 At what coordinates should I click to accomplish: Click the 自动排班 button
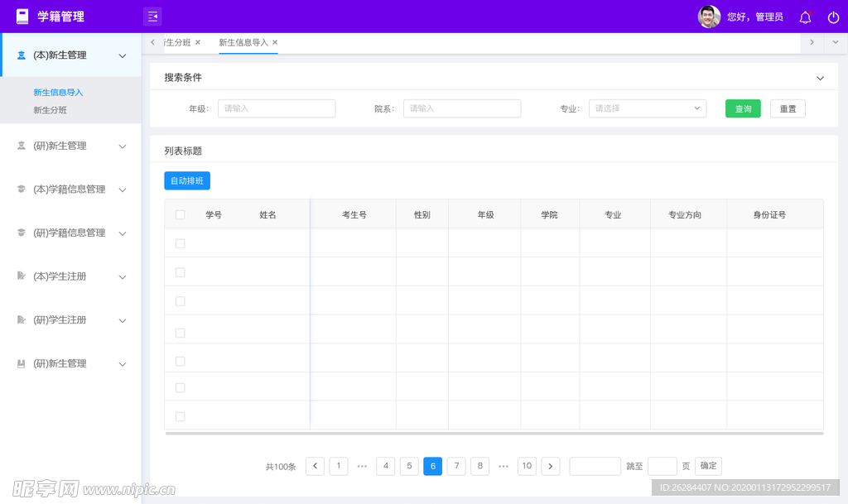187,180
